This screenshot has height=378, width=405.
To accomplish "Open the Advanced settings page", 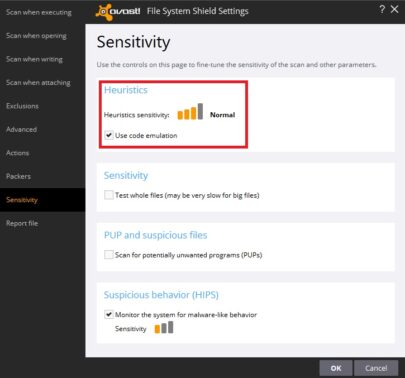I will coord(21,129).
